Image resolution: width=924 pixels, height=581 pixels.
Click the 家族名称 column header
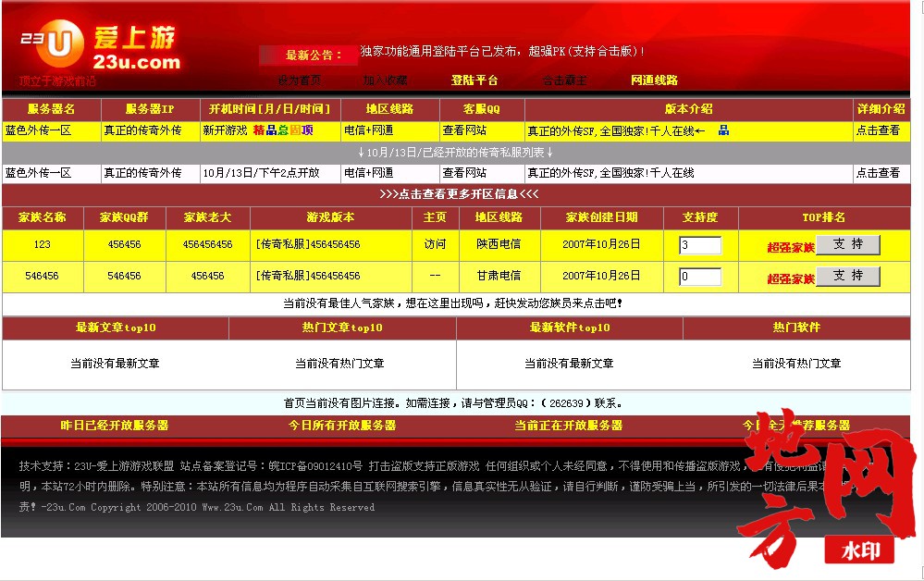[43, 217]
